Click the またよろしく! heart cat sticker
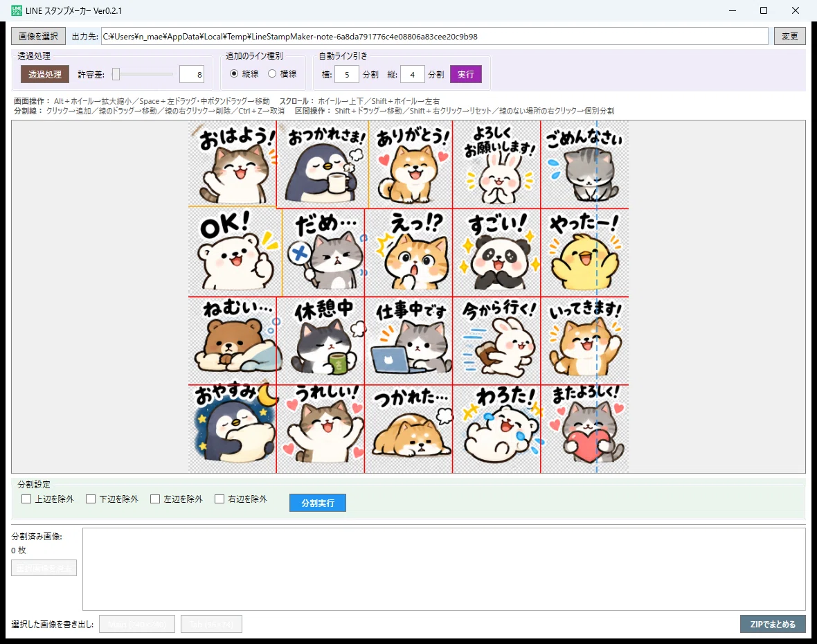The image size is (817, 644). (x=584, y=429)
